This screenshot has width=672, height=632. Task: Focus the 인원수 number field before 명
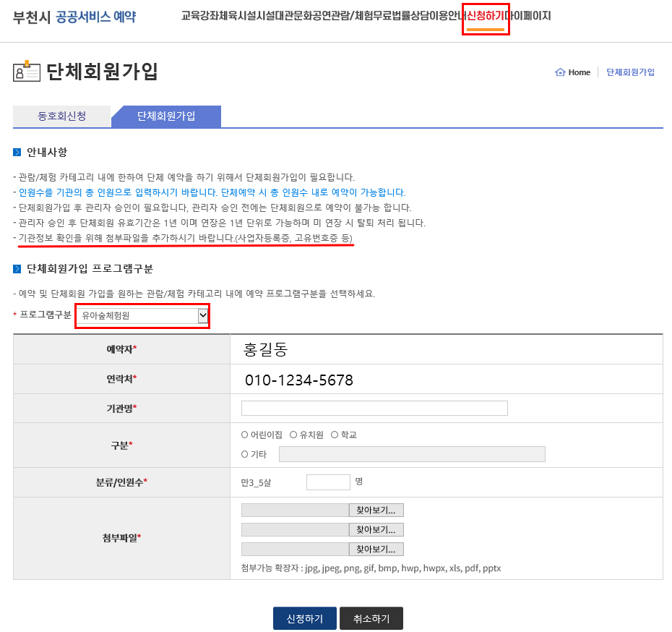point(328,482)
